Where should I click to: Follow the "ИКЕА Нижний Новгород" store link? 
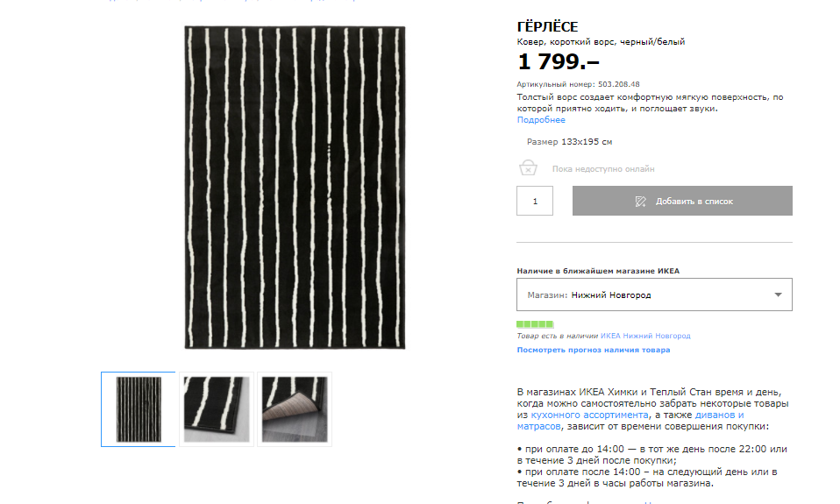(645, 336)
